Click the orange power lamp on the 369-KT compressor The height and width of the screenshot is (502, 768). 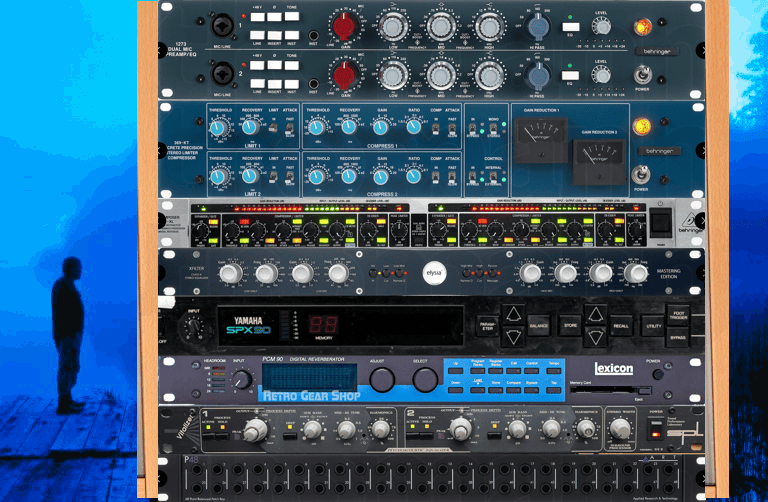tap(641, 126)
